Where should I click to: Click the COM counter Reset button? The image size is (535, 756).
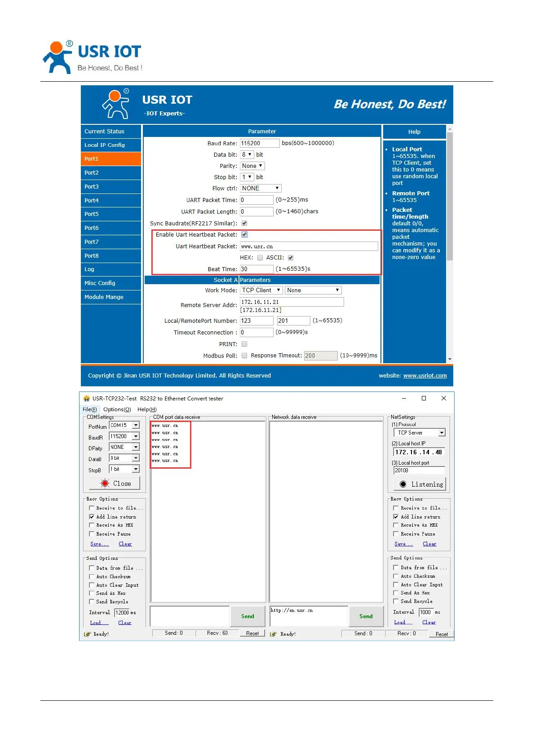(x=252, y=633)
